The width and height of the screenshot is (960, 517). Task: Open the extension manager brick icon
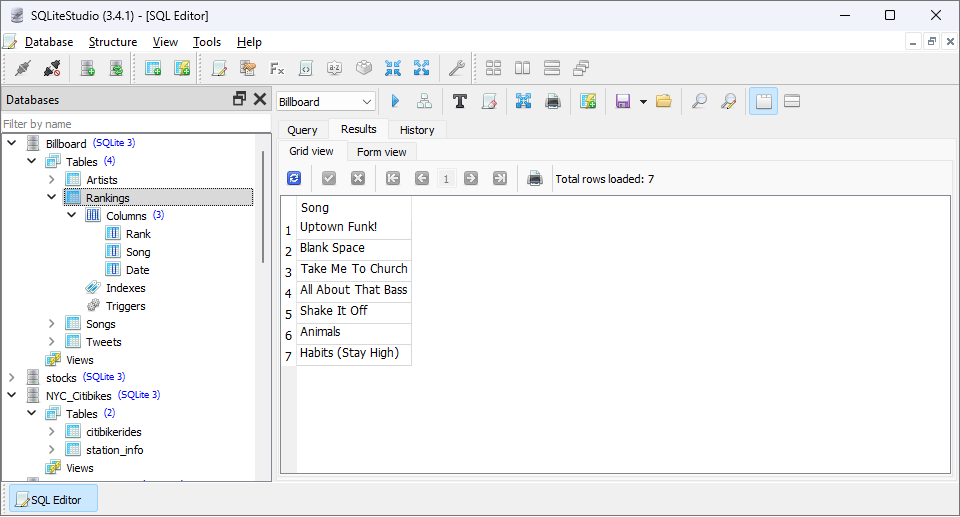[364, 68]
